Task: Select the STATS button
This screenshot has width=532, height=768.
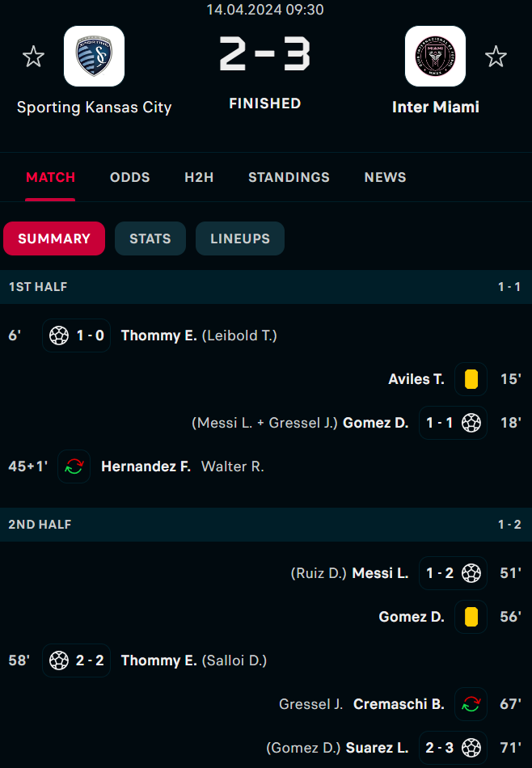Action: (150, 238)
